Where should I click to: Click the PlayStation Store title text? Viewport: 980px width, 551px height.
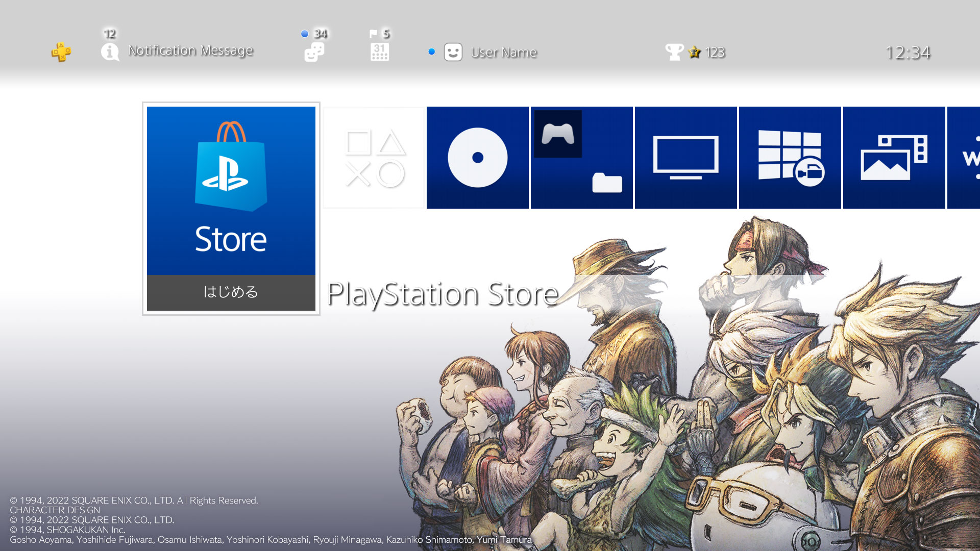[x=443, y=294]
